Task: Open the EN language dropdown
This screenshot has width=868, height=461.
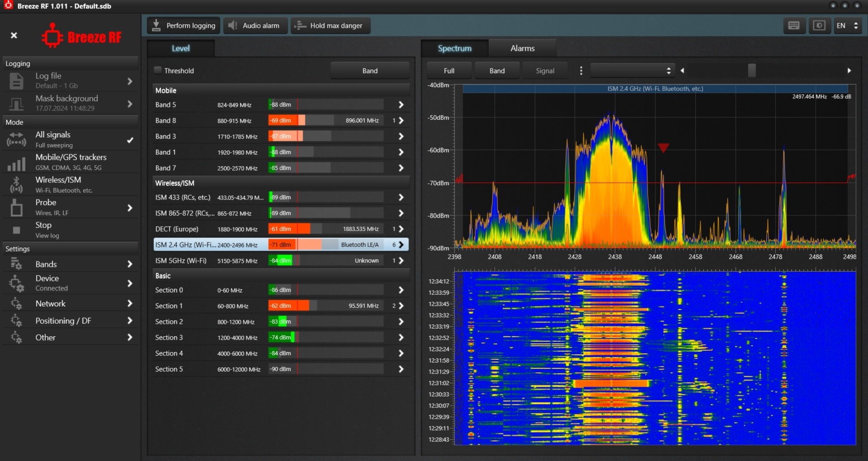Action: (847, 25)
